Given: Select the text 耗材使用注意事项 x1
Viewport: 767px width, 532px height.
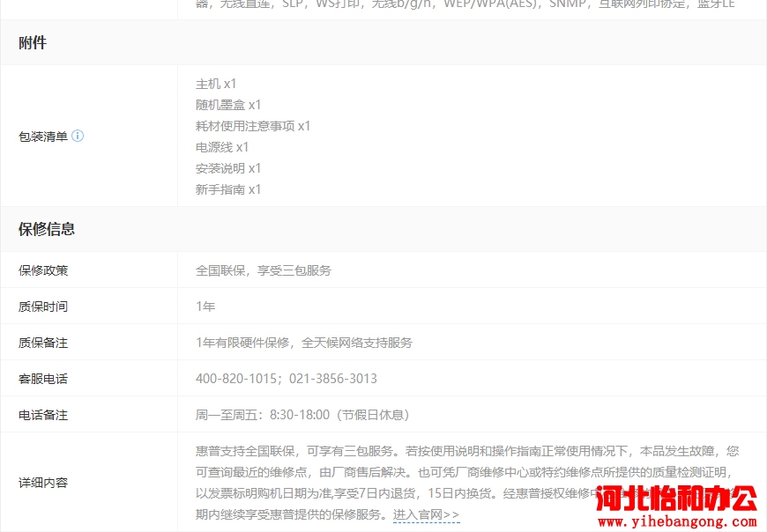Looking at the screenshot, I should pyautogui.click(x=253, y=126).
